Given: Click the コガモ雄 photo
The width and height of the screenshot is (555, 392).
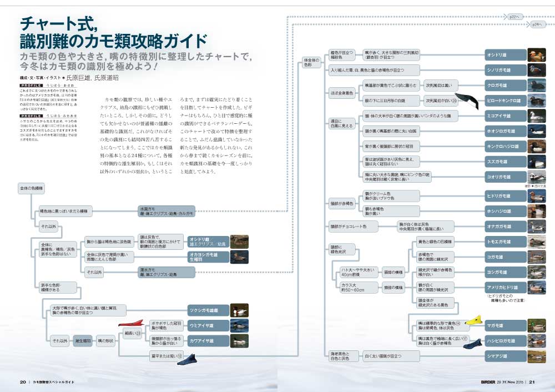Looking at the screenshot, I should pyautogui.click(x=537, y=257).
